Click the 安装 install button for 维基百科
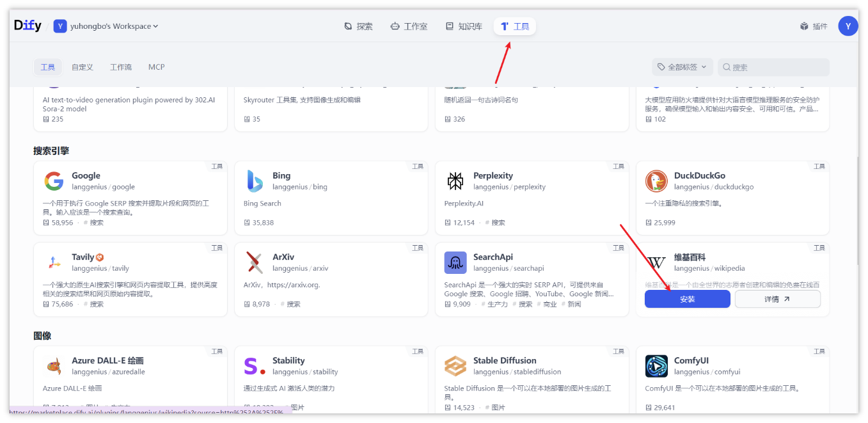This screenshot has height=423, width=868. click(688, 299)
